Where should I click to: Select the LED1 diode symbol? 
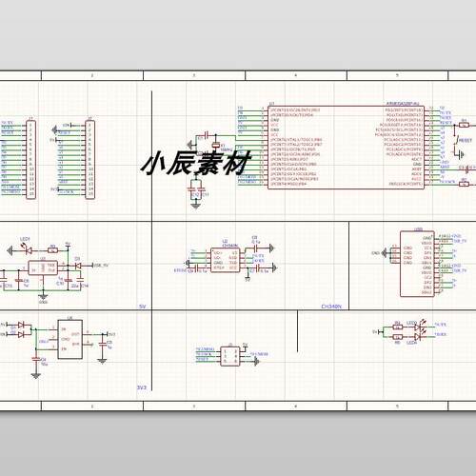(28, 250)
